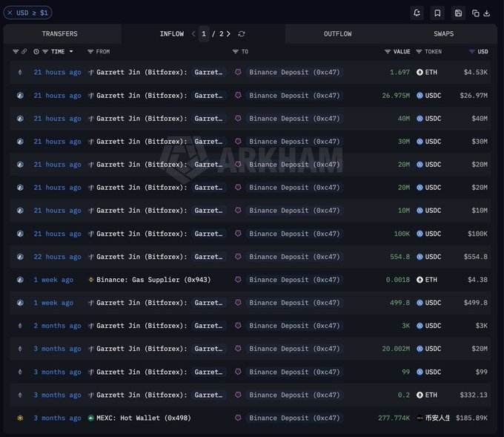504x437 pixels.
Task: Filter the VALUE column
Action: pos(388,51)
